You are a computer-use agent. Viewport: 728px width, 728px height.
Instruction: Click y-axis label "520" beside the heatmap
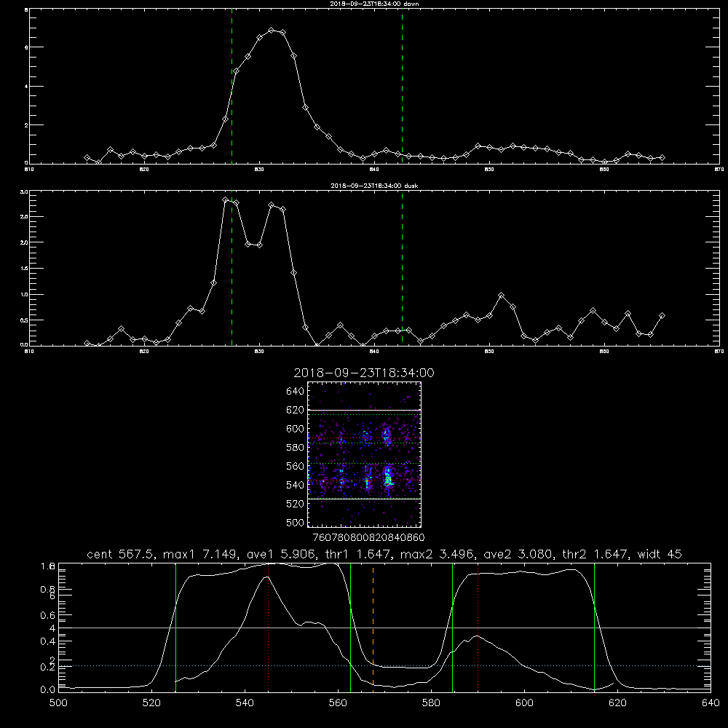(x=296, y=503)
